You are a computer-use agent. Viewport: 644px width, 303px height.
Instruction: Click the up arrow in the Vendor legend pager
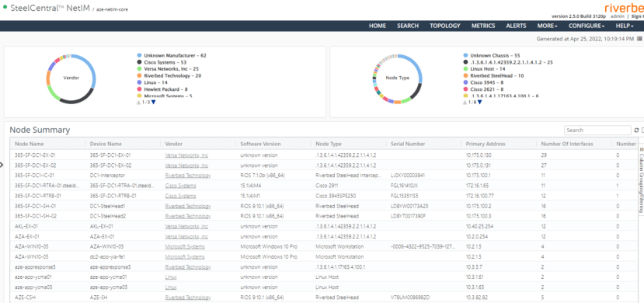point(139,103)
